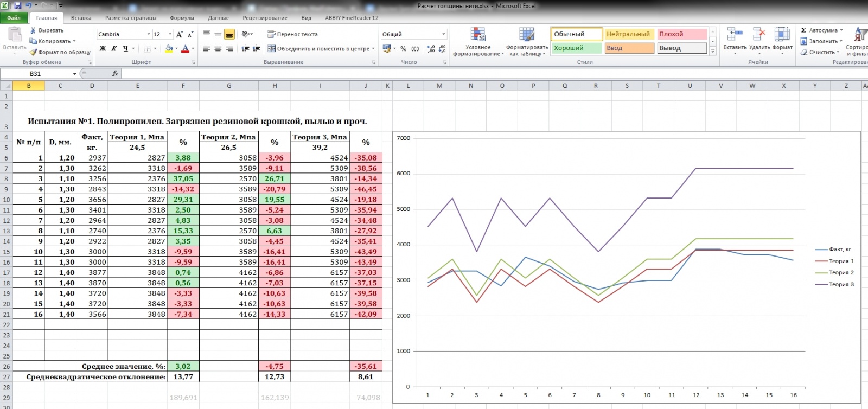Expand cell styles gallery more arrow
868x409 pixels.
click(x=713, y=52)
